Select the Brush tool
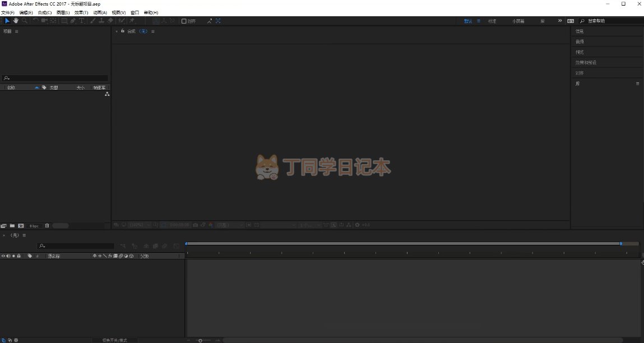This screenshot has width=644, height=343. (93, 21)
